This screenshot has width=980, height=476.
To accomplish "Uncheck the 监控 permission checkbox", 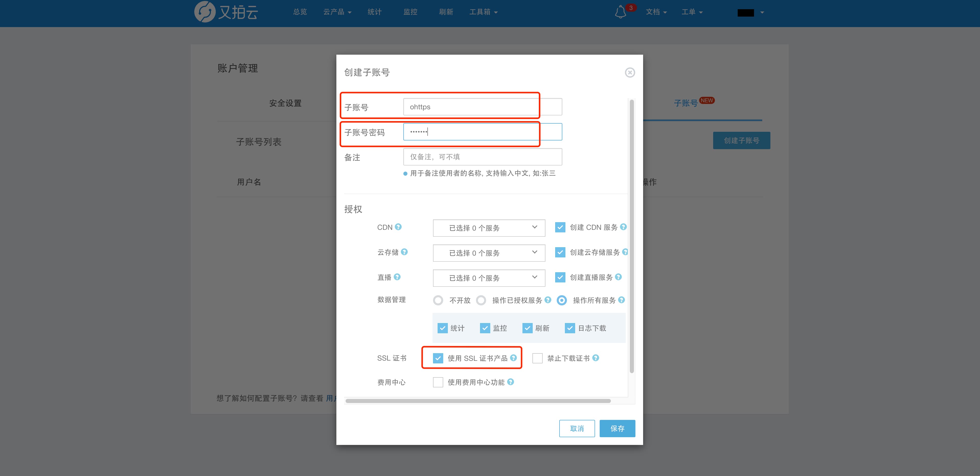I will (485, 328).
